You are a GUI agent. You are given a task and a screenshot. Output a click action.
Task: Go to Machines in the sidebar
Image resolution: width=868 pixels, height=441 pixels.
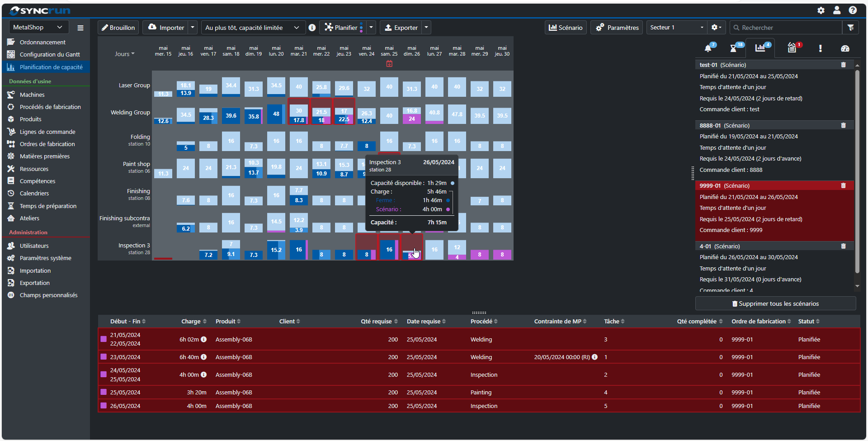point(32,95)
